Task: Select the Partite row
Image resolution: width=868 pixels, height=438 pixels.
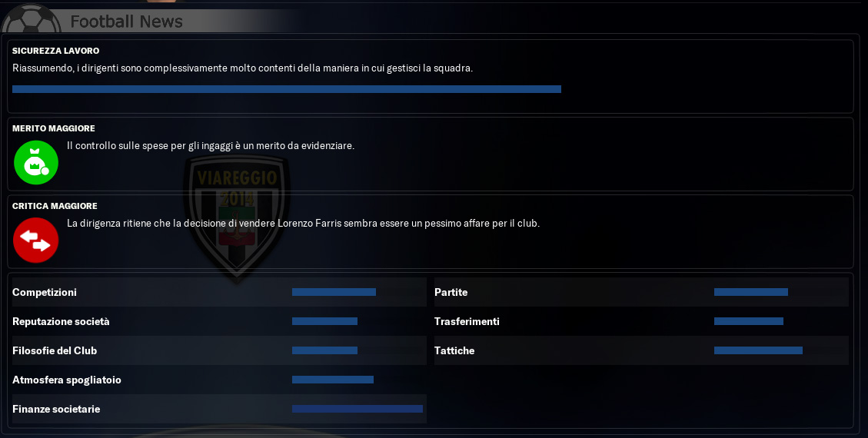Action: 641,292
